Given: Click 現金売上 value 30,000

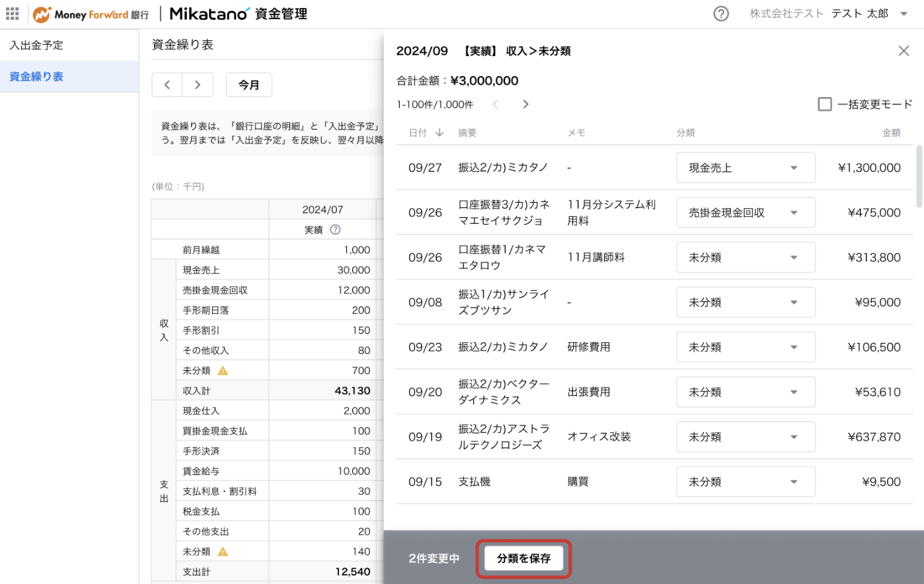Looking at the screenshot, I should pyautogui.click(x=354, y=270).
